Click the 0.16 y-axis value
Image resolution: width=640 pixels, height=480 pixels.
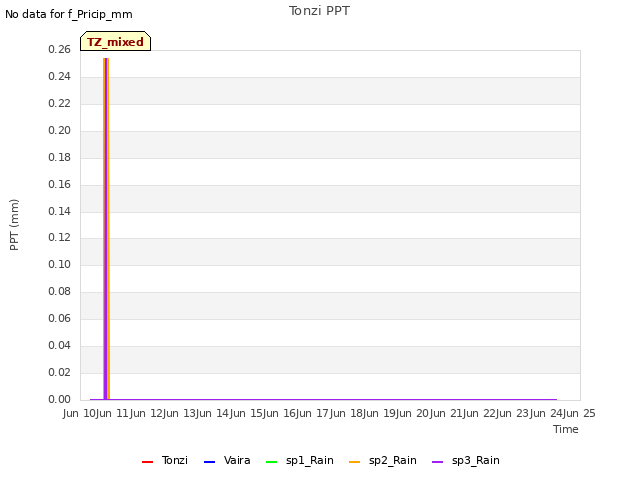[x=60, y=184]
